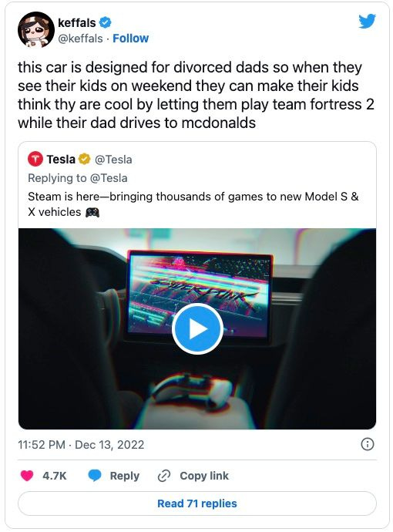Screen dimensions: 393x532
Task: Follow the keffals account
Action: pos(130,39)
